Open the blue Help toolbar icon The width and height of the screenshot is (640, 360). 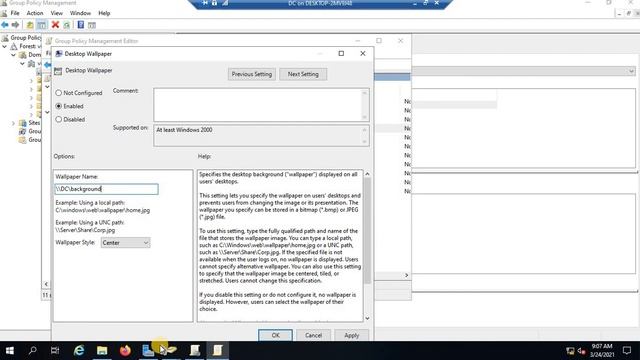(x=80, y=25)
